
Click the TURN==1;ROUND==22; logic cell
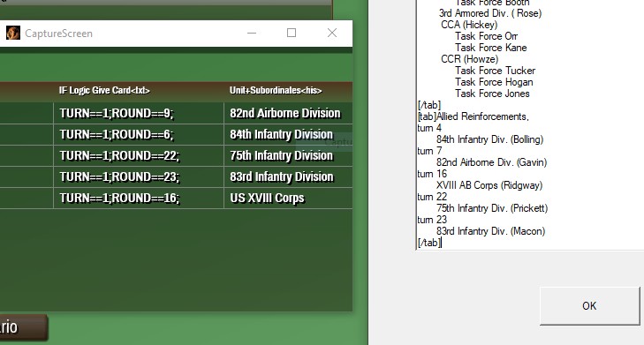pos(139,156)
